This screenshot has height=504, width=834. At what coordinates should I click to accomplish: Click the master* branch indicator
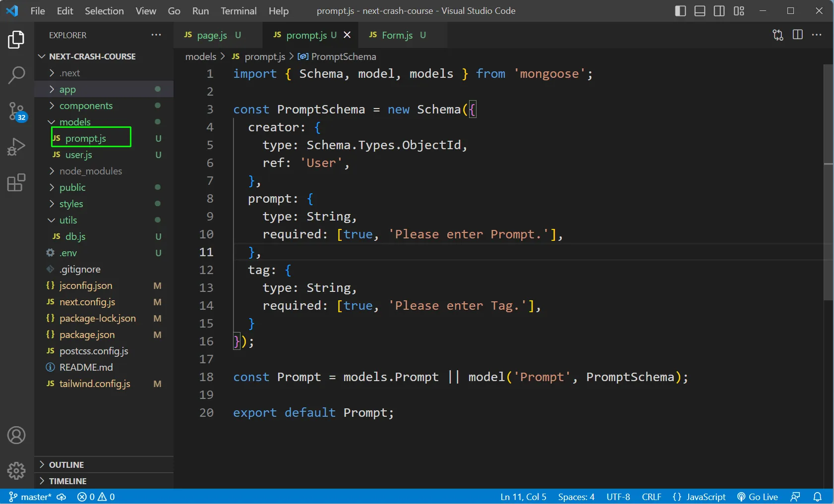(30, 497)
